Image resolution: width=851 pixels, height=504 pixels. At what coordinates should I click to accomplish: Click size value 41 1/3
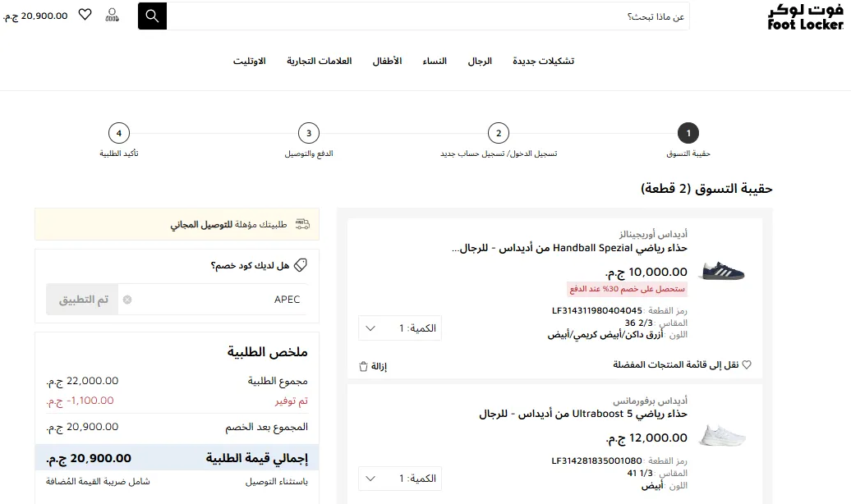[640, 473]
